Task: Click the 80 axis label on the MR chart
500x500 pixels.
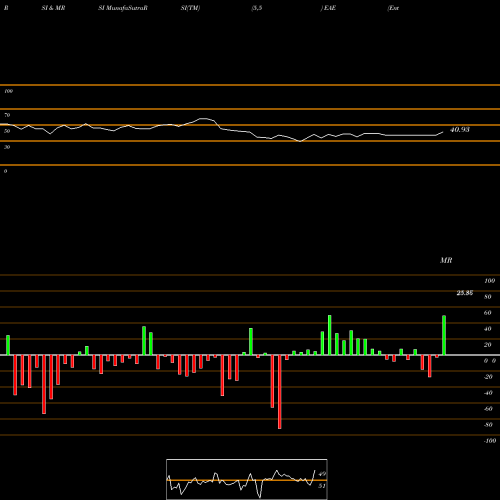Action: click(488, 297)
